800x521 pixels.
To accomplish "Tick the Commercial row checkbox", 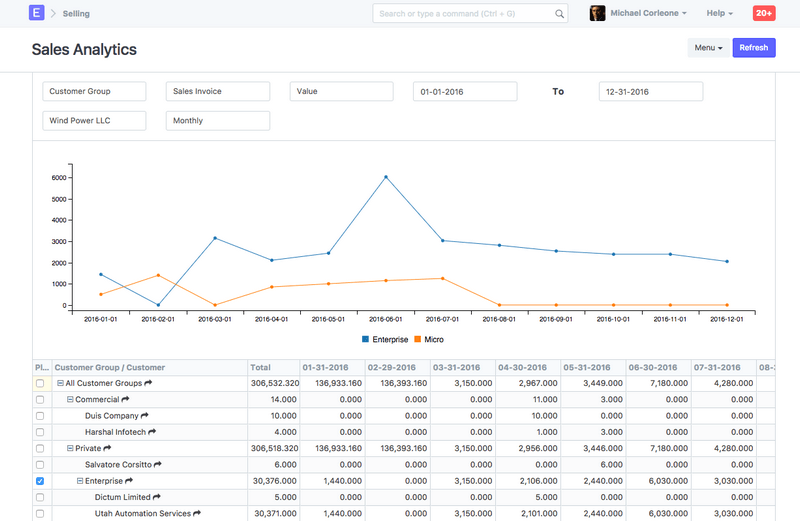I will click(40, 399).
